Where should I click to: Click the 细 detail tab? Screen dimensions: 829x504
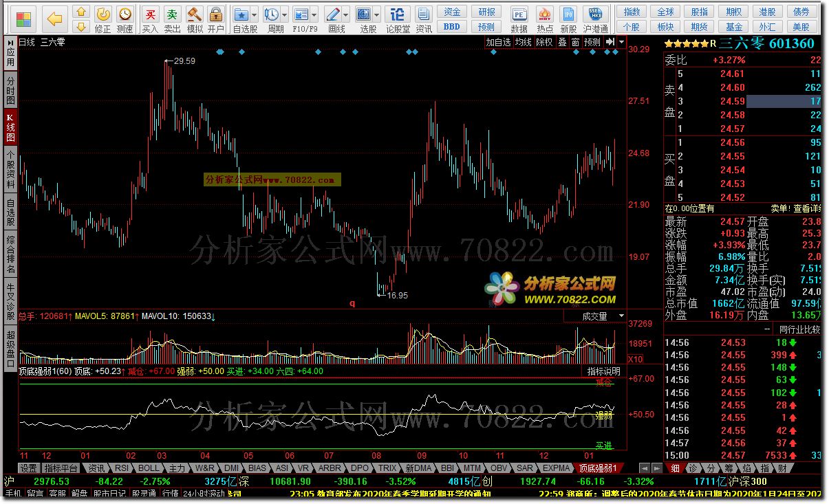coord(674,468)
